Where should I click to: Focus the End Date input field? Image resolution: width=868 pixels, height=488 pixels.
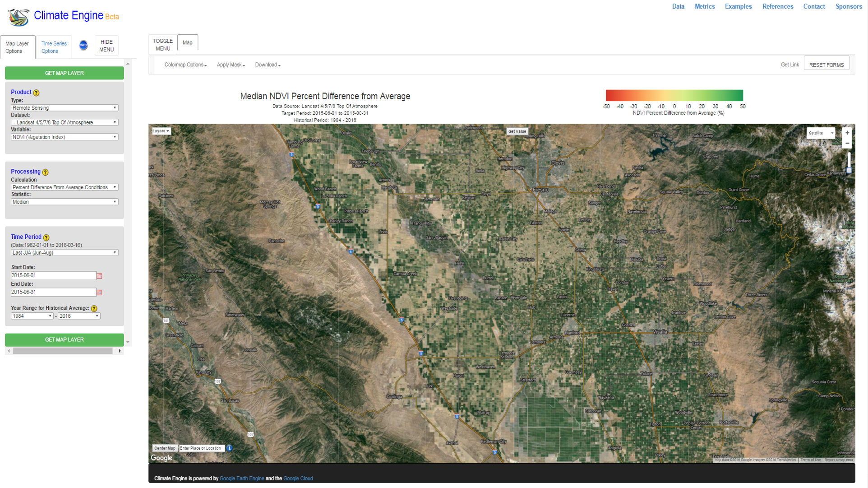(x=53, y=292)
